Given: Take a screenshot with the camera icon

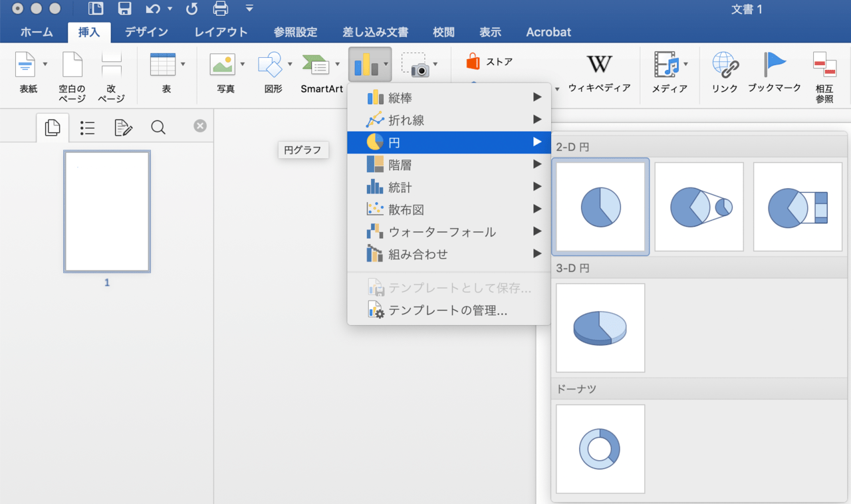Looking at the screenshot, I should (x=416, y=64).
